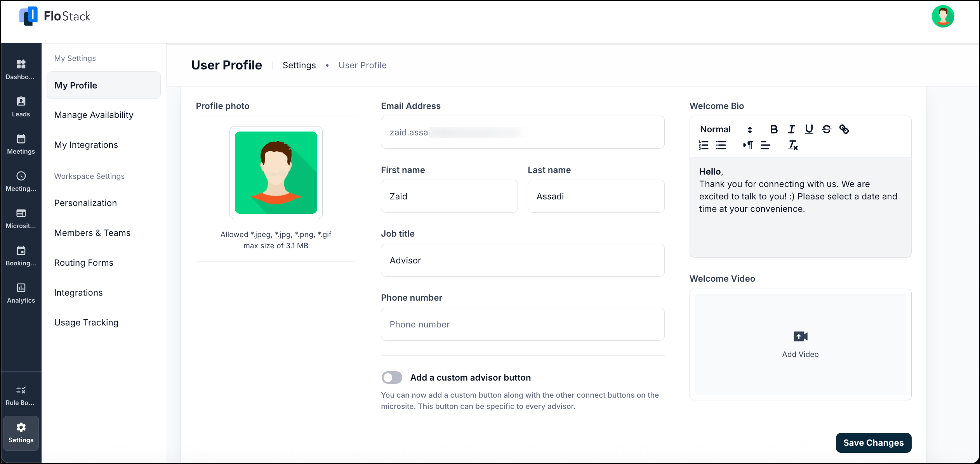Screen dimensions: 980x464
Task: Apply bold formatting in Welcome Bio editor
Action: (x=773, y=129)
